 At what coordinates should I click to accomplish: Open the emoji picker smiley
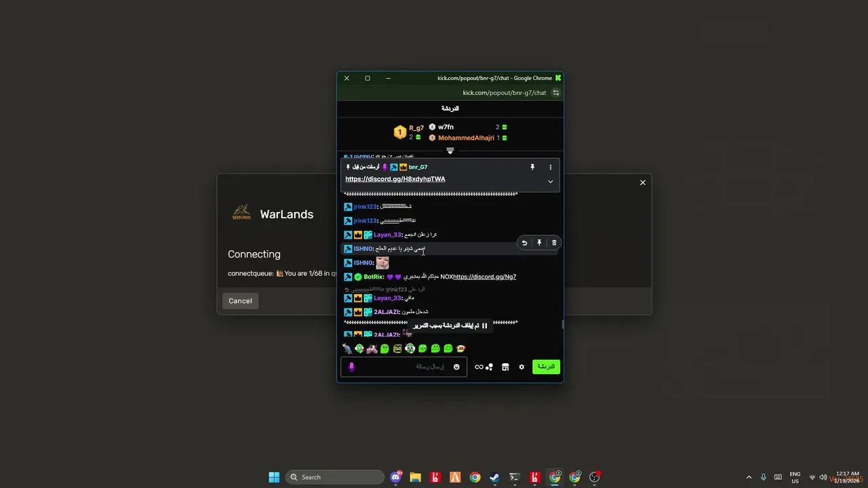click(456, 367)
